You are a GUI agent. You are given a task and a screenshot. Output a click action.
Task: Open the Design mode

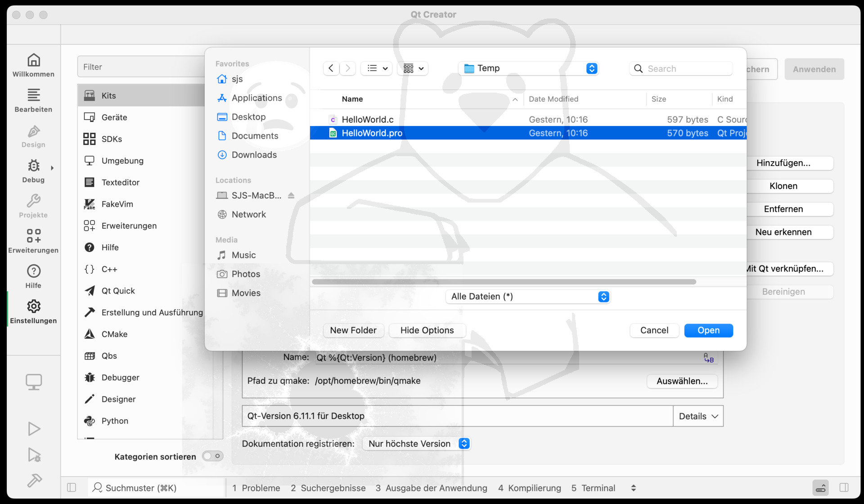pos(33,136)
